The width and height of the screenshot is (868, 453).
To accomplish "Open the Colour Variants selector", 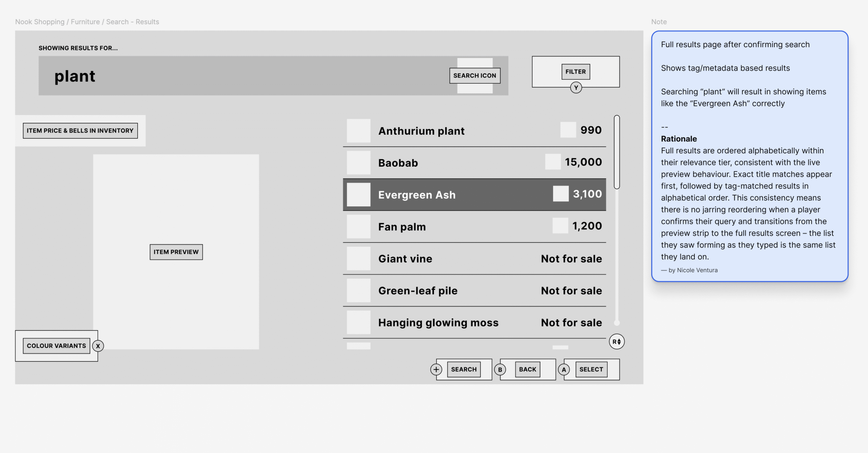I will [x=56, y=346].
